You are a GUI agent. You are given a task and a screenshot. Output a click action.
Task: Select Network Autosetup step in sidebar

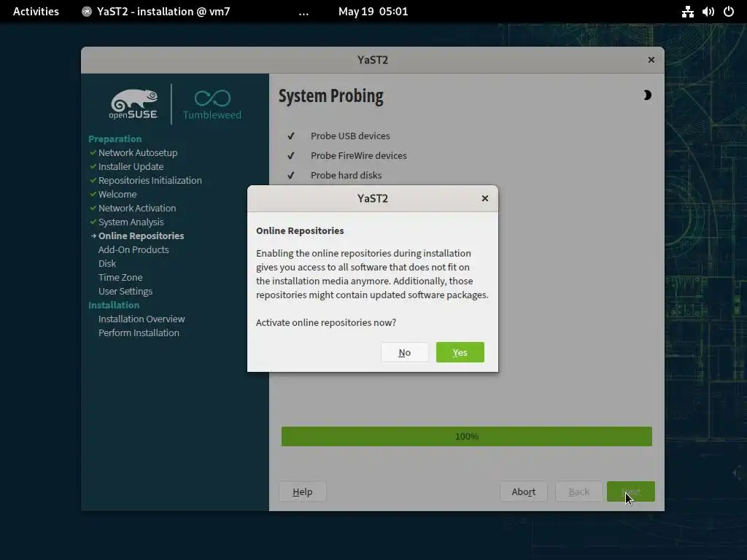(x=138, y=153)
